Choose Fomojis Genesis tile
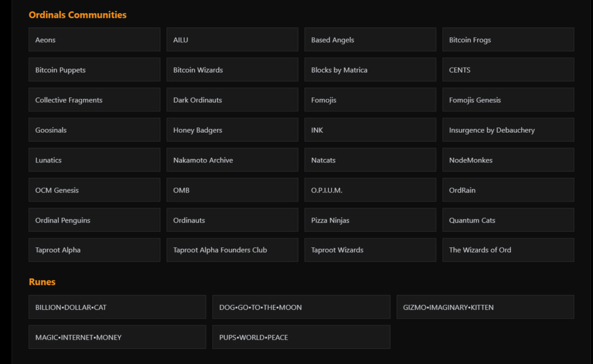This screenshot has width=593, height=364. pyautogui.click(x=508, y=100)
